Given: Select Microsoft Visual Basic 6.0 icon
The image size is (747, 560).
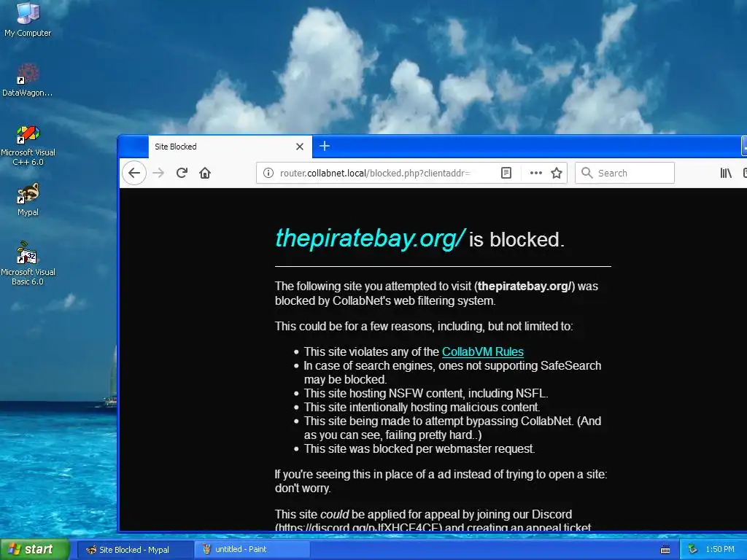Looking at the screenshot, I should click(x=28, y=263).
